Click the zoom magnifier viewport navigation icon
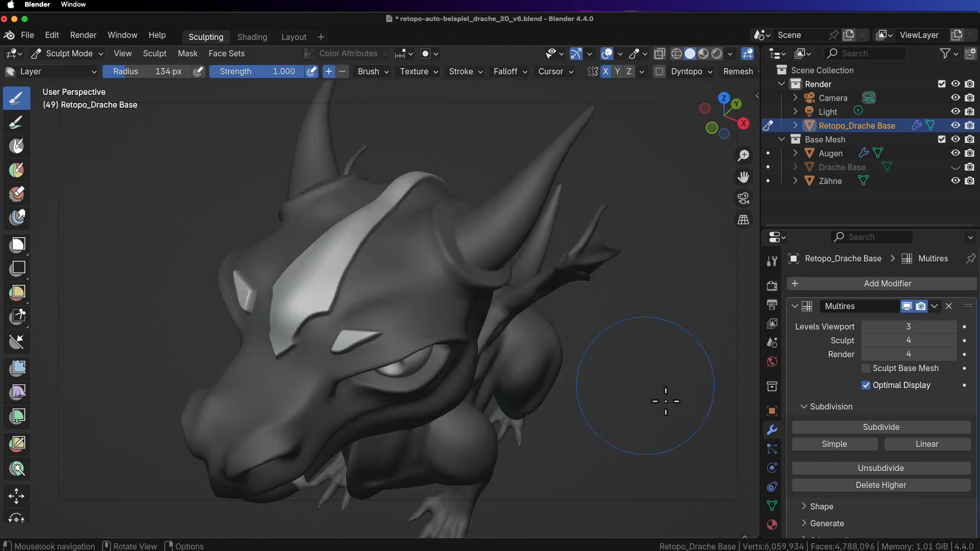 744,155
